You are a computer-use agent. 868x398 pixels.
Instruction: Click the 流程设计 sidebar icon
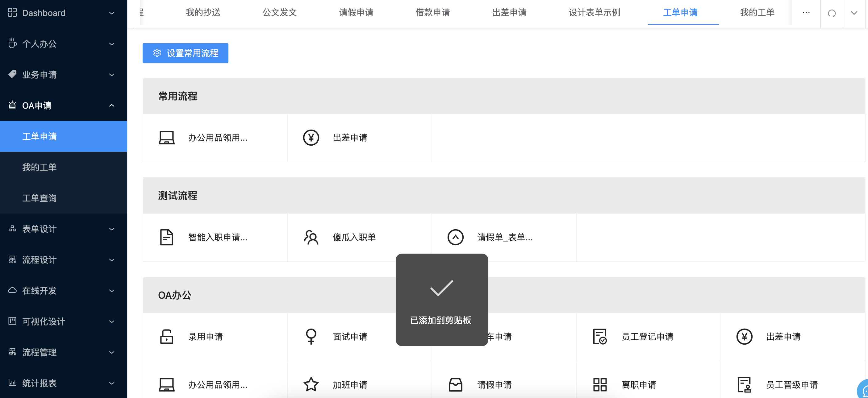point(12,259)
